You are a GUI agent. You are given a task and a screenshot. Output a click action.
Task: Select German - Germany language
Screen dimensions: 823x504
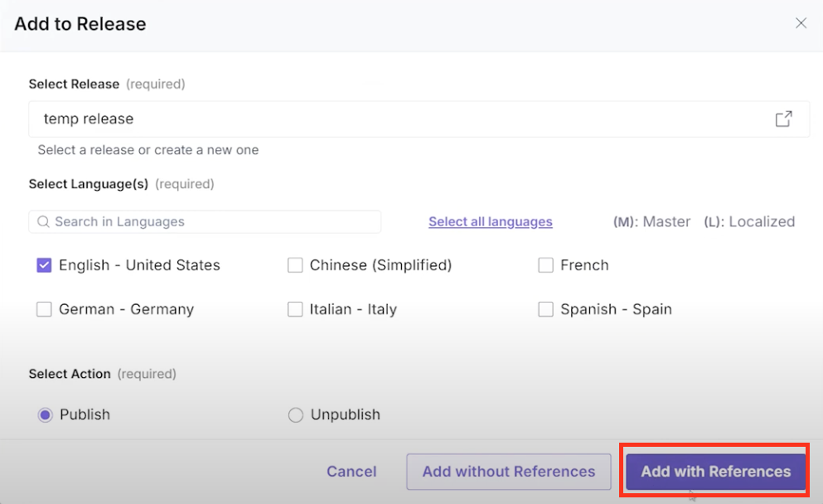[x=44, y=308]
